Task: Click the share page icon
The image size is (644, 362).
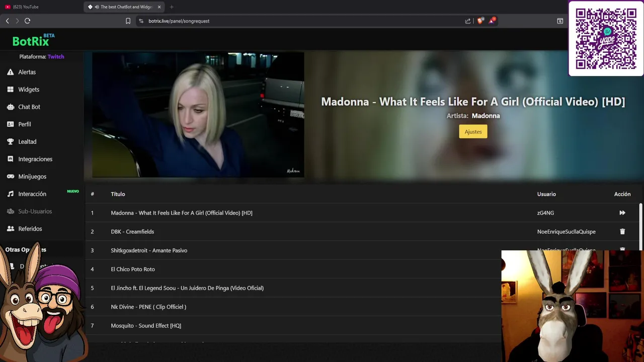Action: (x=468, y=21)
